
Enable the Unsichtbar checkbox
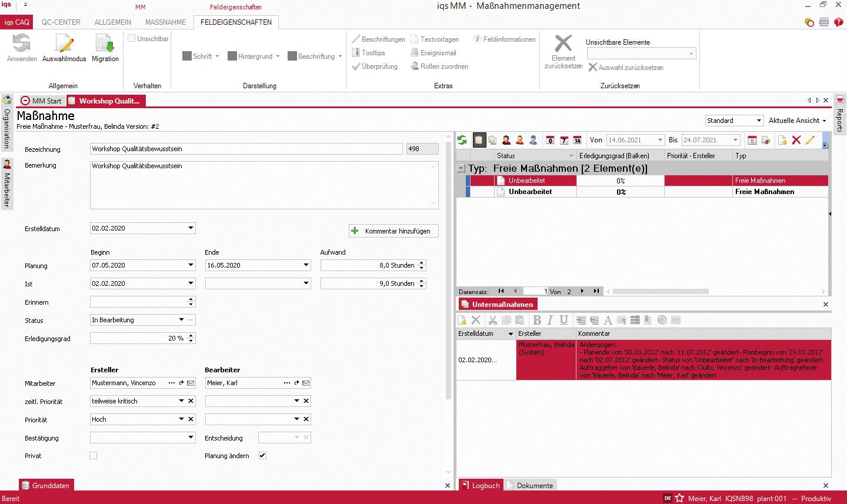click(x=132, y=38)
